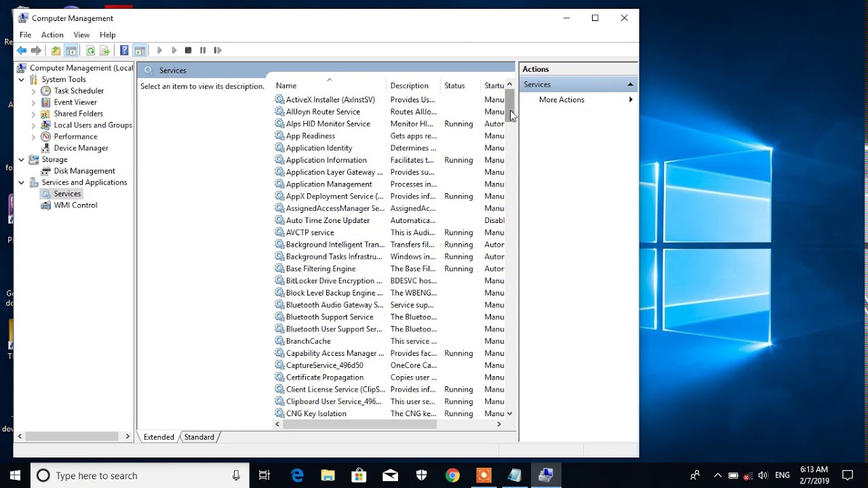This screenshot has width=868, height=488.
Task: Click the Back arrow in the toolbar
Action: click(x=22, y=50)
